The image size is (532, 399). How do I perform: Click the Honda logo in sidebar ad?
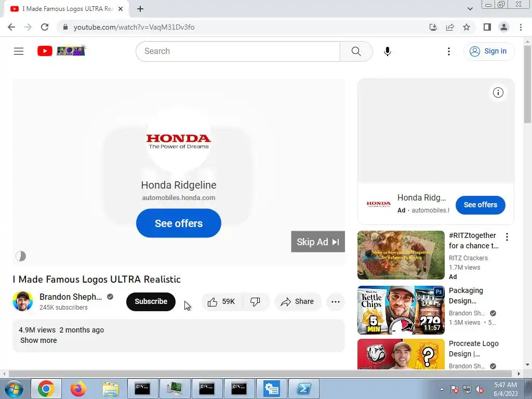click(x=379, y=204)
